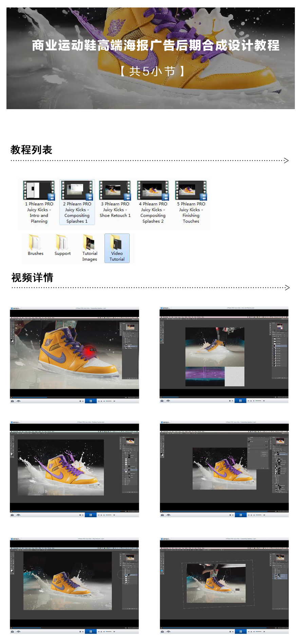
Task: Click the "教程列表" section heading
Action: [x=31, y=150]
